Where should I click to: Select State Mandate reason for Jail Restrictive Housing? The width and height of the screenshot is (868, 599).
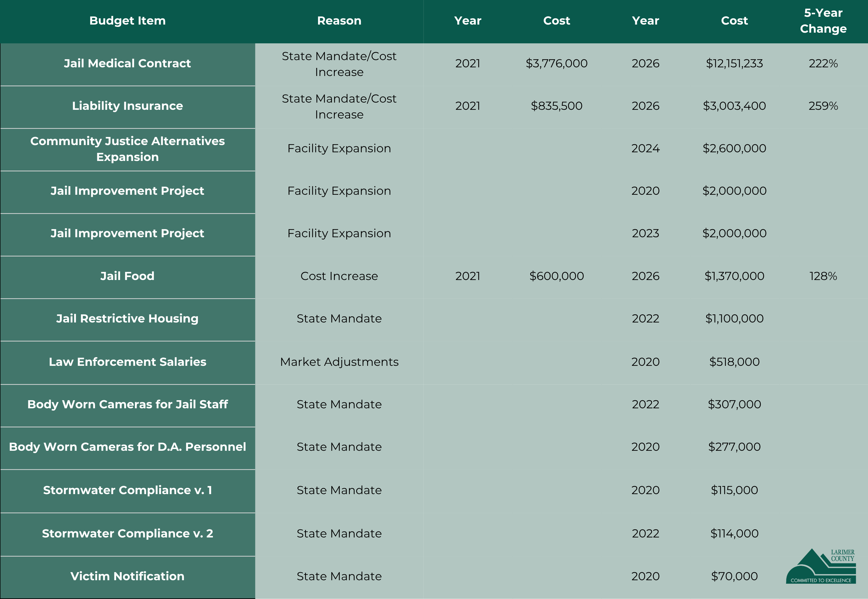[339, 319]
